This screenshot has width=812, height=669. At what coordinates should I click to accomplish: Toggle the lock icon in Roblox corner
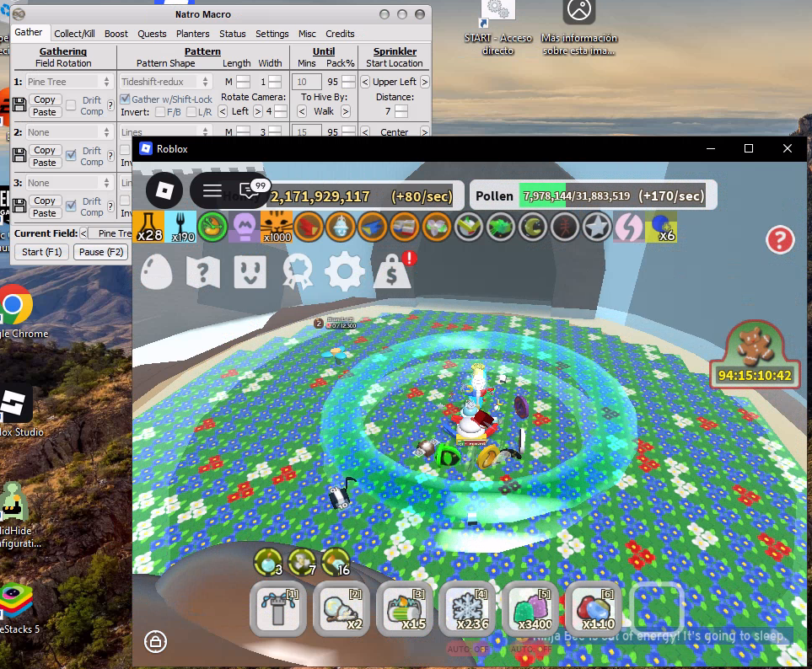(x=155, y=642)
